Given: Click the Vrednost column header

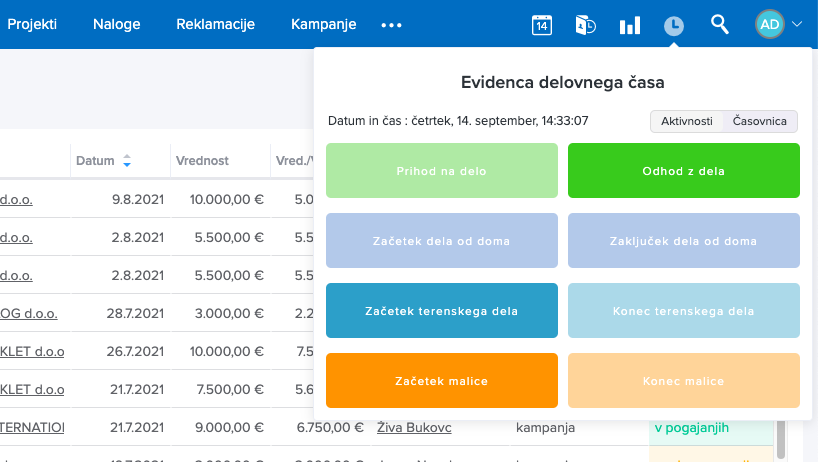Looking at the screenshot, I should click(x=202, y=160).
